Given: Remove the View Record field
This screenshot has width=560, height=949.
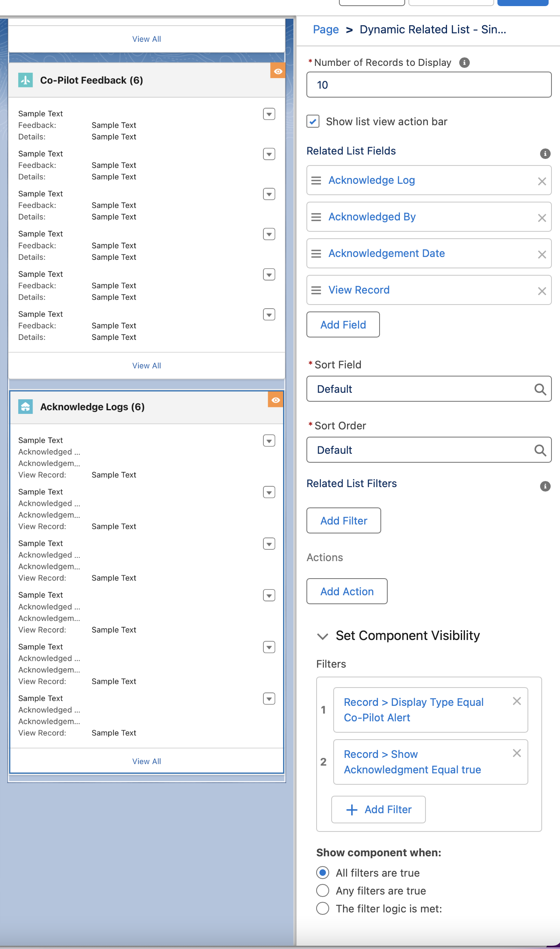Looking at the screenshot, I should coord(542,291).
